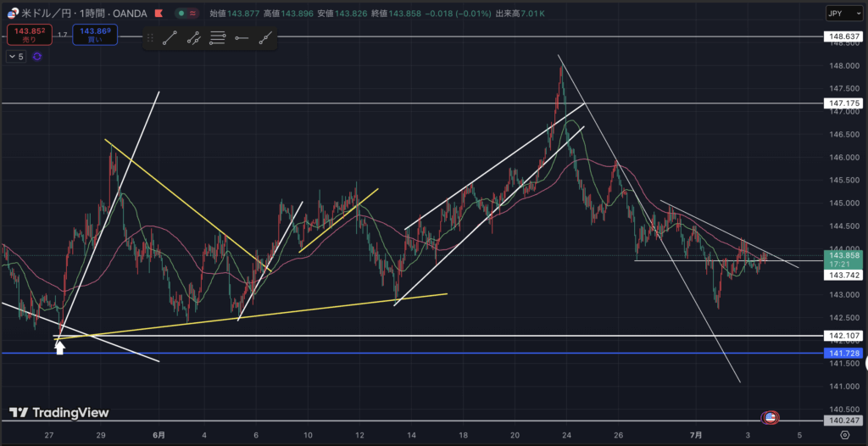Click the 6月 date label on time axis
The width and height of the screenshot is (868, 446).
click(159, 435)
